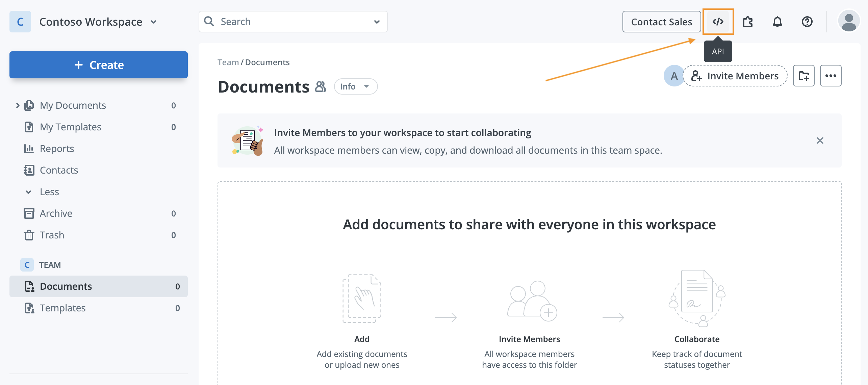
Task: Click the banner headline about inviting members
Action: [403, 133]
